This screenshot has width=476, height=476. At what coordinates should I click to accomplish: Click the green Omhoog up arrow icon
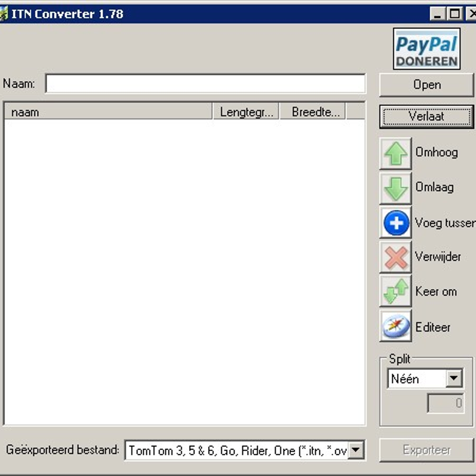[x=395, y=154]
